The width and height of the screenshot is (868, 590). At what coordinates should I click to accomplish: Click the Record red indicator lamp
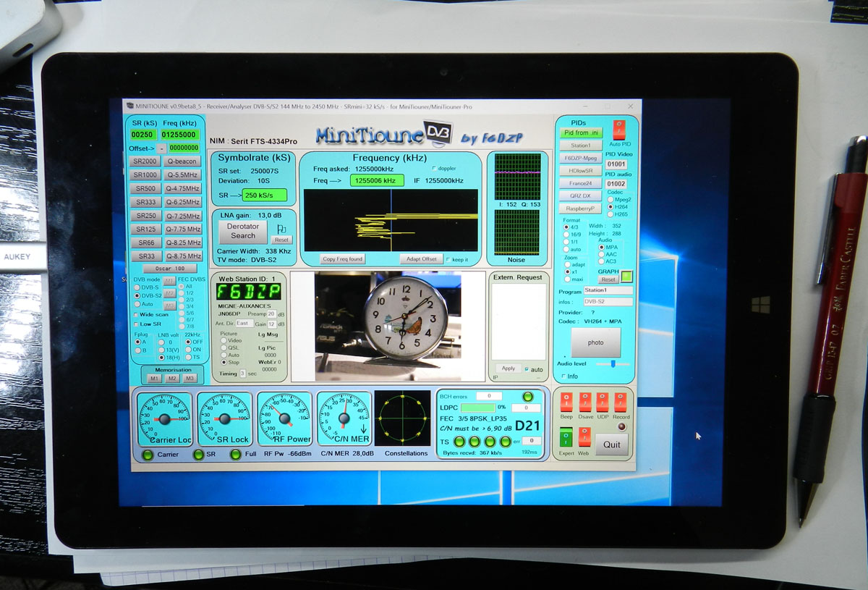click(x=621, y=426)
